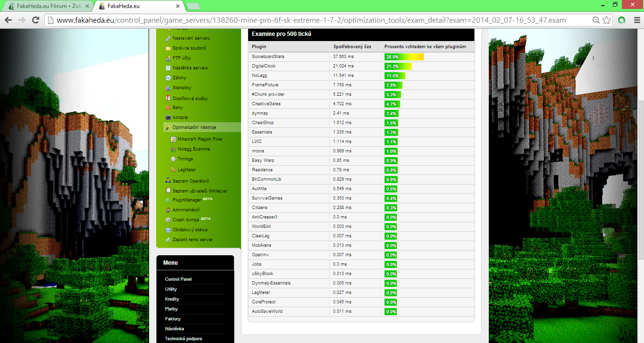Click the Seznam uživatelů WhiteList icon
The height and width of the screenshot is (343, 644).
point(168,191)
